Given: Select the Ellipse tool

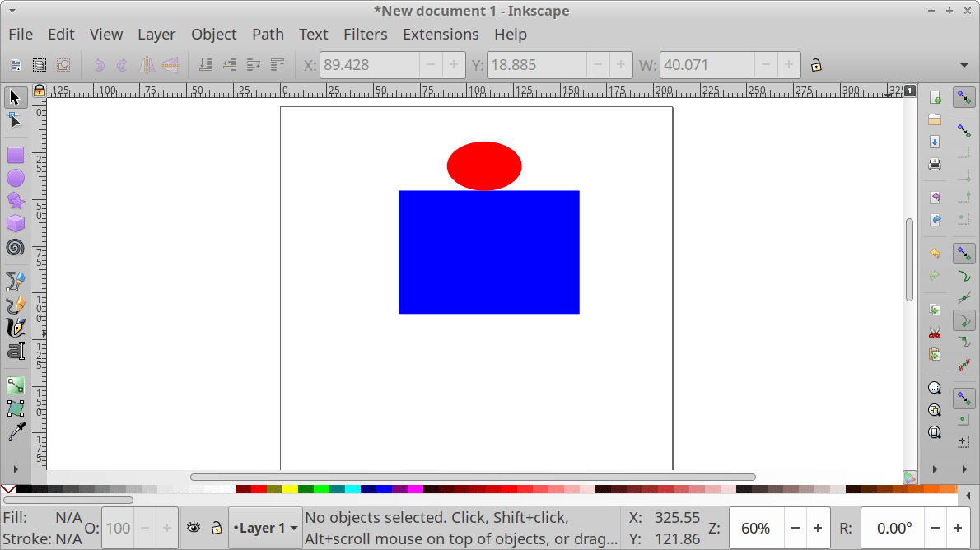Looking at the screenshot, I should (x=16, y=177).
